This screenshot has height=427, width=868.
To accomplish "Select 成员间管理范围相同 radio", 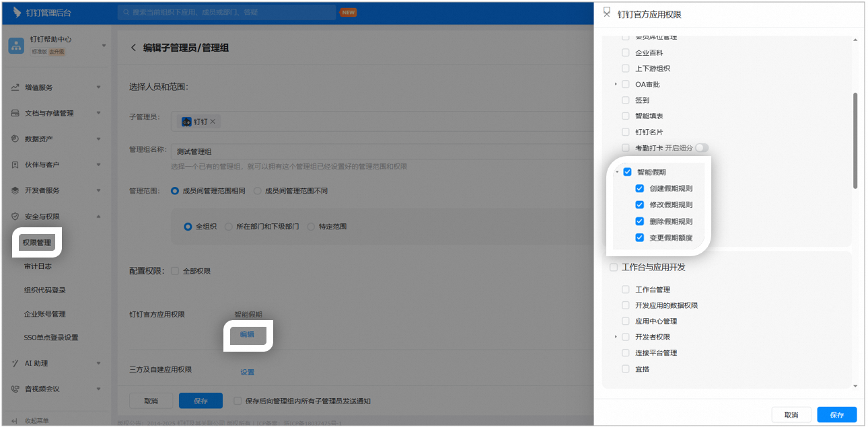I will 175,191.
